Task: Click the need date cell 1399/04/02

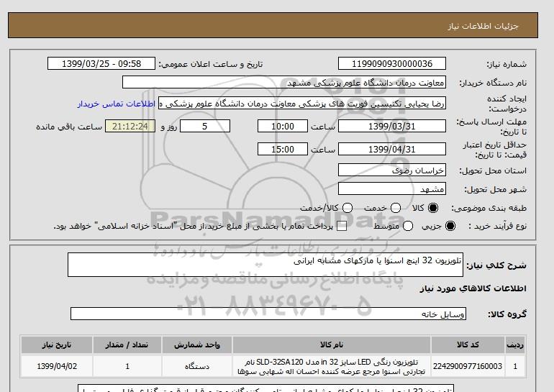Action: (x=57, y=366)
